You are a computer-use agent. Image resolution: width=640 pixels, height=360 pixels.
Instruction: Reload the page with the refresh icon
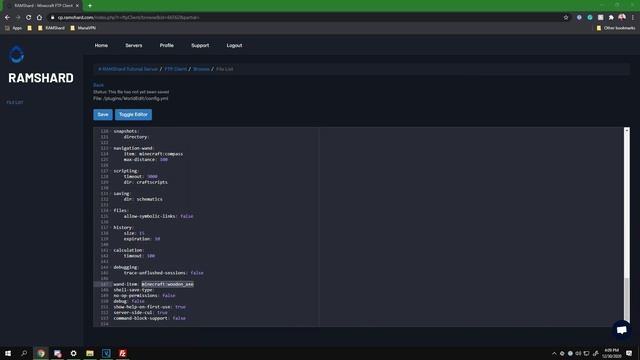(29, 18)
